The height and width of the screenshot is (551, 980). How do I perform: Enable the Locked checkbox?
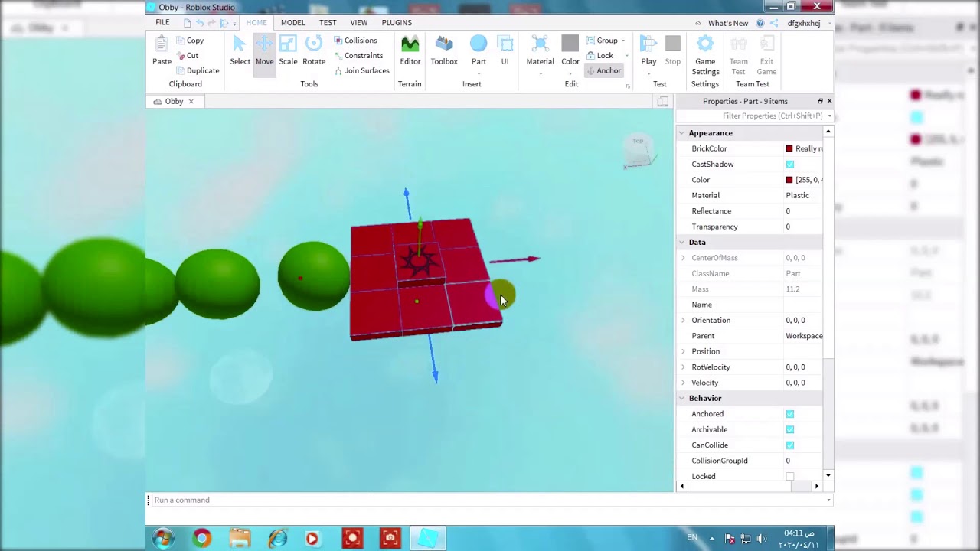[790, 476]
